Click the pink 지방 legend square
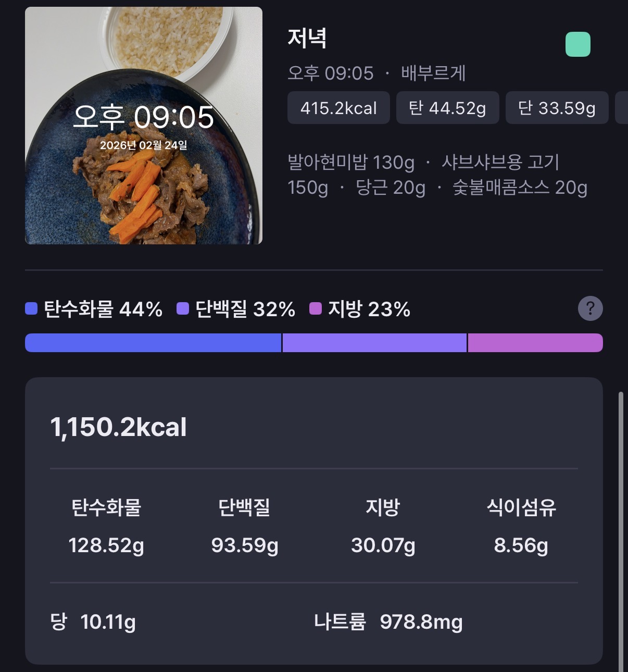 tap(316, 309)
